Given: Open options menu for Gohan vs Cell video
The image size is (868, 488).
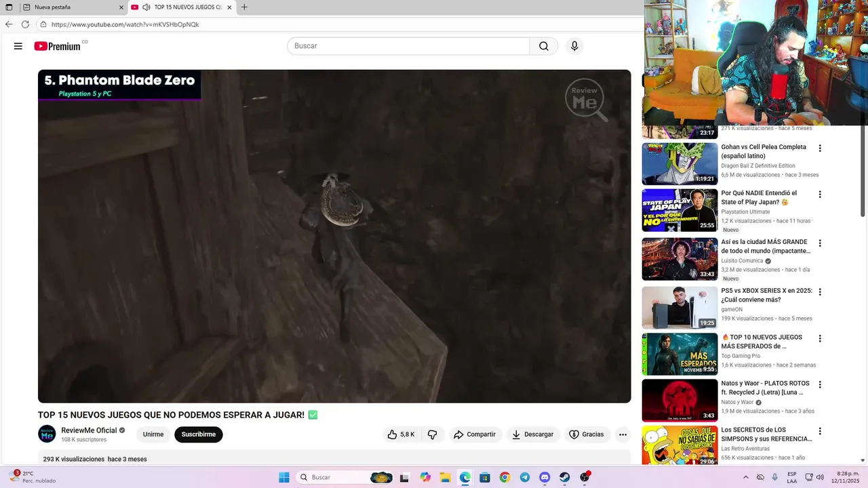Looking at the screenshot, I should click(x=820, y=148).
